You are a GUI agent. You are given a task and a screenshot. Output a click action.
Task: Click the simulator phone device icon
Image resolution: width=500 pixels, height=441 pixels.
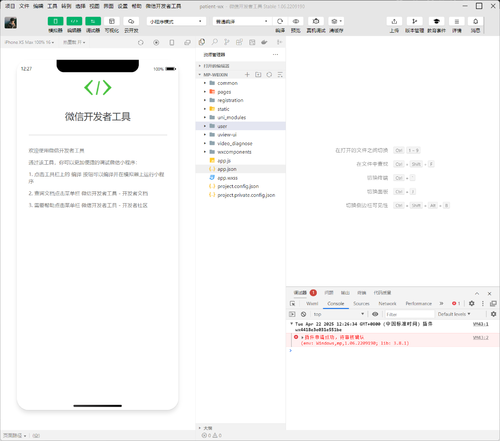coord(172,42)
